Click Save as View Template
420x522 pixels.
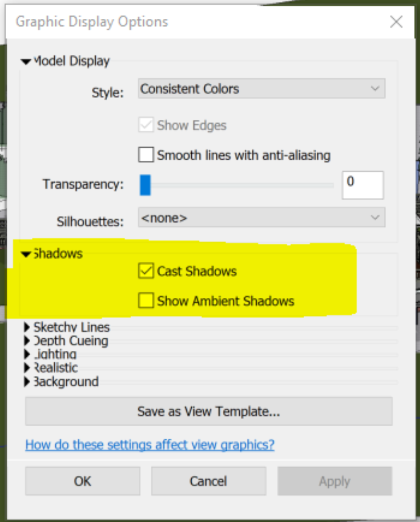tap(210, 412)
